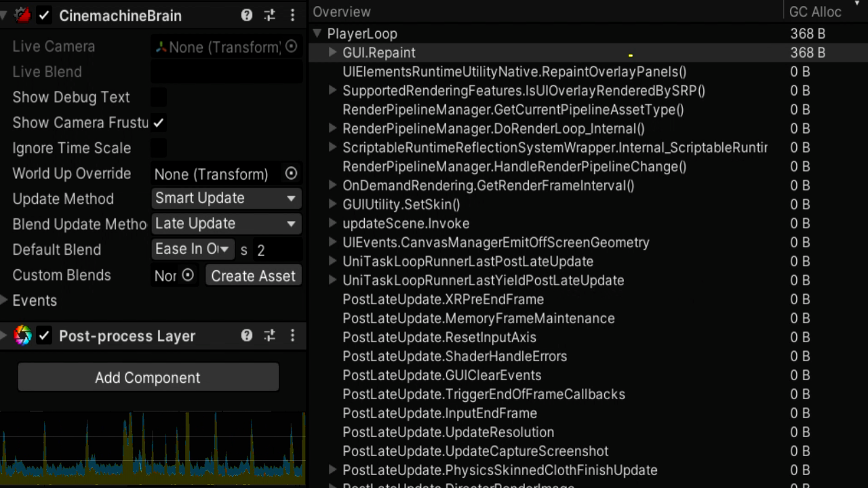Click the Add Component button
Screen dimensions: 868x488
pyautogui.click(x=148, y=378)
